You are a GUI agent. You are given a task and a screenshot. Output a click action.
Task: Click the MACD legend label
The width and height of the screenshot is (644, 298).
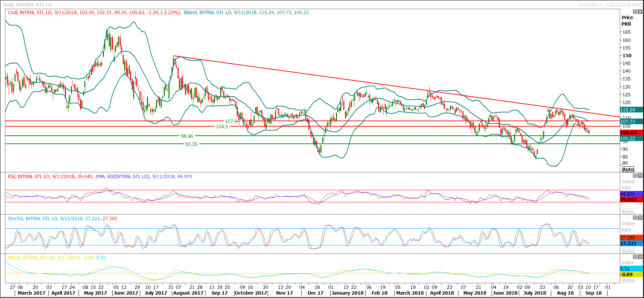(14, 258)
